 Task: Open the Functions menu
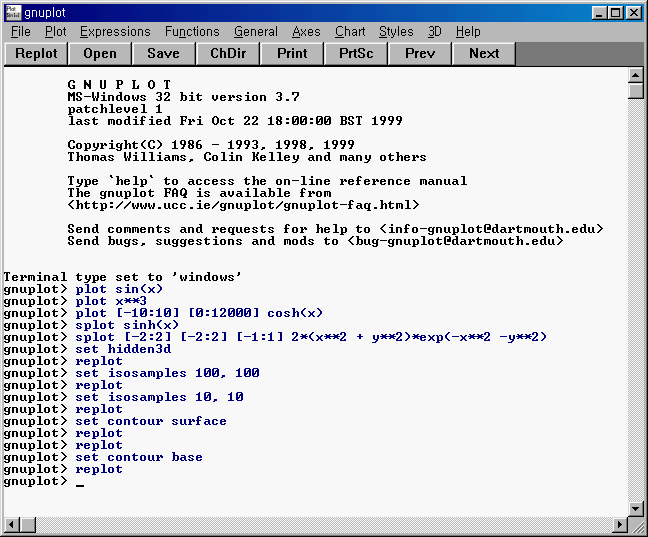(192, 32)
